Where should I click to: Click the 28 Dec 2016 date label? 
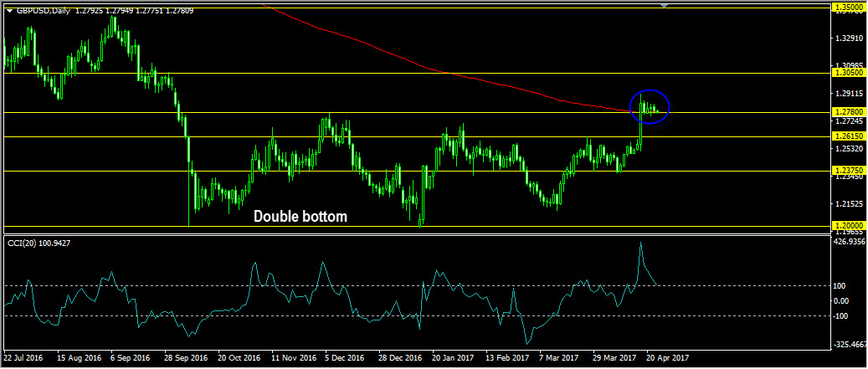[398, 357]
